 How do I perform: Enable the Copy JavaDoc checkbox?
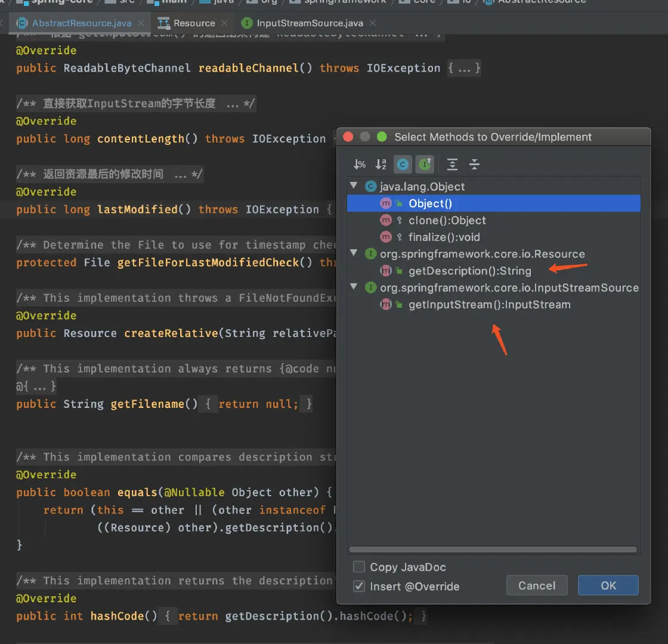pos(359,567)
